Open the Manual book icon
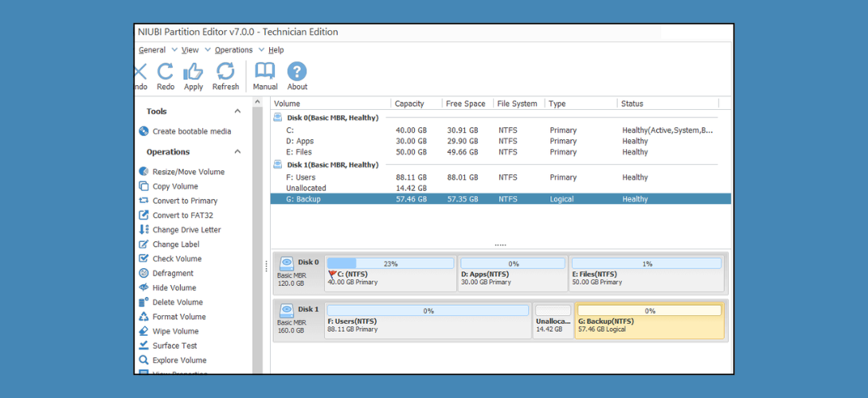This screenshot has height=398, width=868. tap(264, 72)
